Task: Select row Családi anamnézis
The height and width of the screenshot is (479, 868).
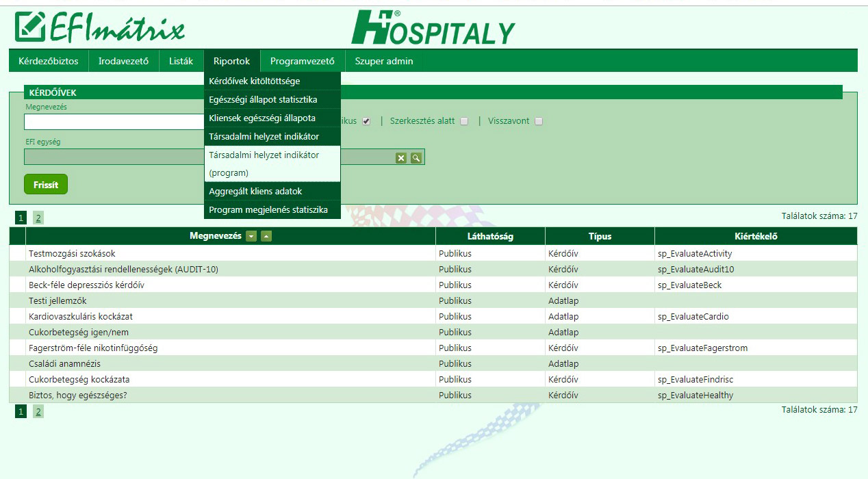Action: coord(433,363)
